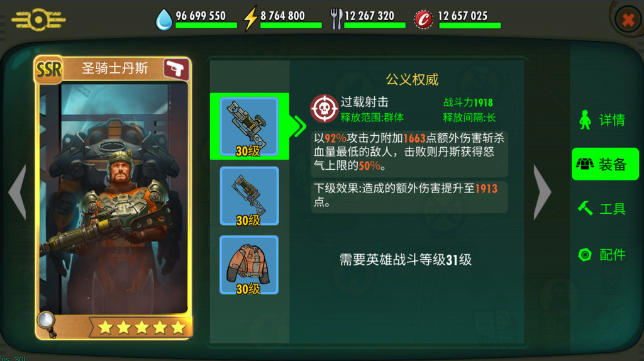The height and width of the screenshot is (361, 644).
Task: Click the skull crosshair skill icon
Action: (x=324, y=109)
